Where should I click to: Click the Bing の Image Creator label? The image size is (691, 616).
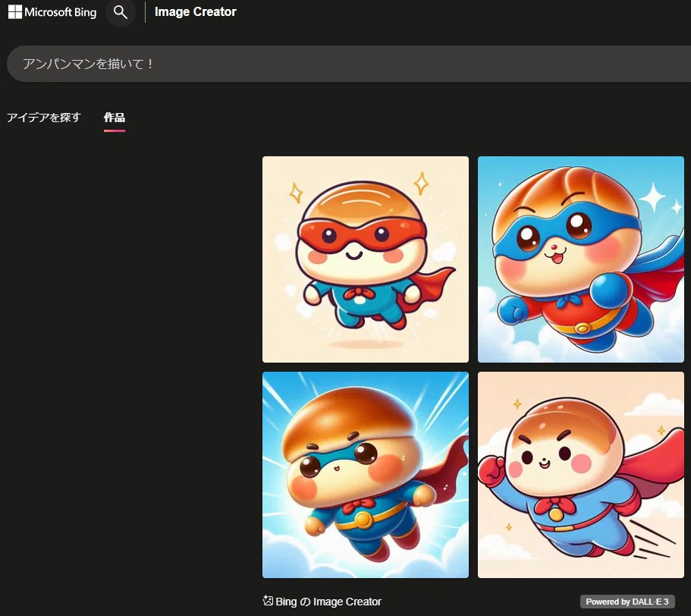(328, 602)
